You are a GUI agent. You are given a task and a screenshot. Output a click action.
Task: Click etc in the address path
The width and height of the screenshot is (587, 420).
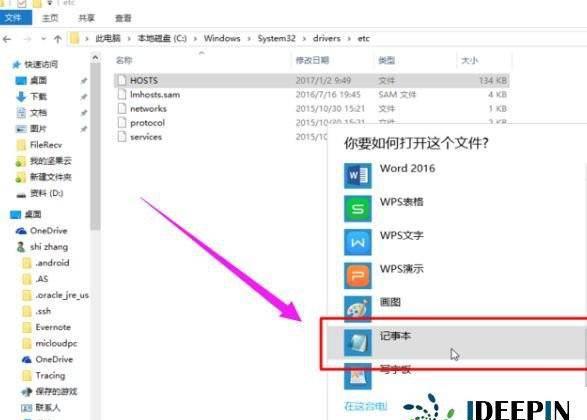pyautogui.click(x=364, y=38)
